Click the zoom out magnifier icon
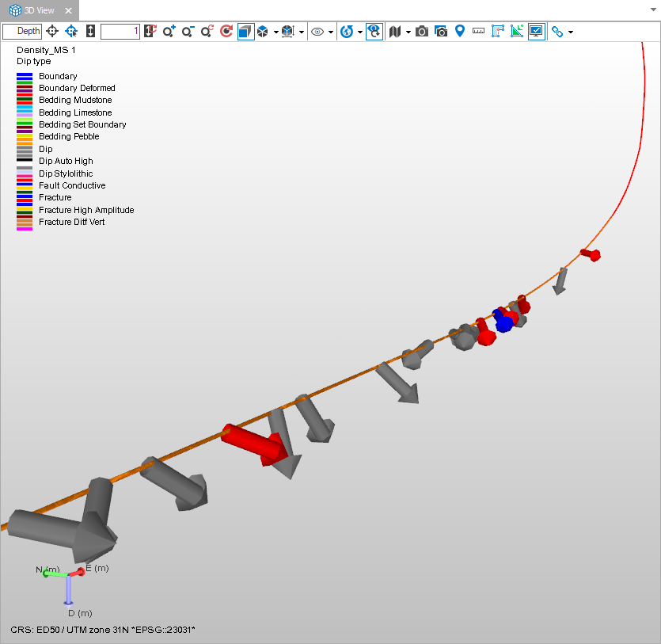 [188, 32]
